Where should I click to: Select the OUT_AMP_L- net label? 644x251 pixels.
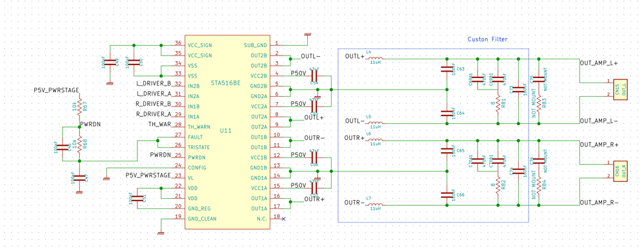point(599,121)
